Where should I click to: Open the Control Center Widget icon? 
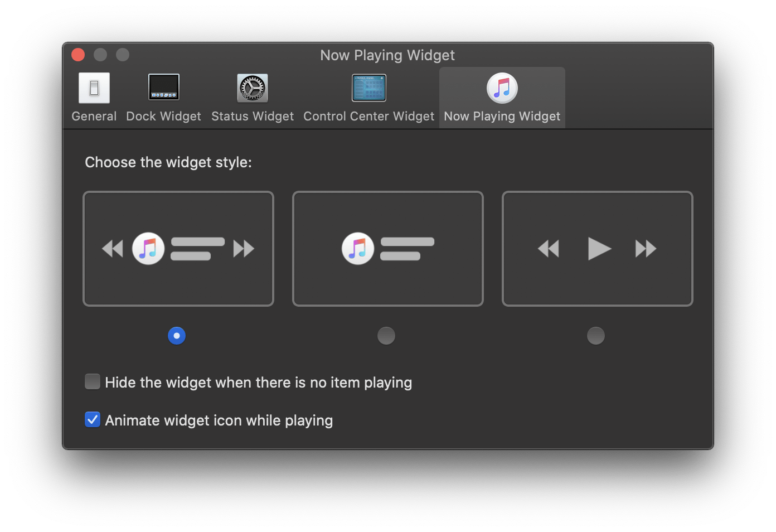pyautogui.click(x=369, y=88)
